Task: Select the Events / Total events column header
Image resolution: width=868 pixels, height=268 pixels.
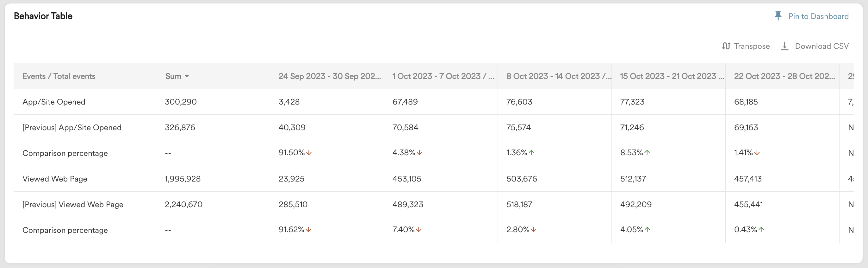Action: (x=59, y=76)
